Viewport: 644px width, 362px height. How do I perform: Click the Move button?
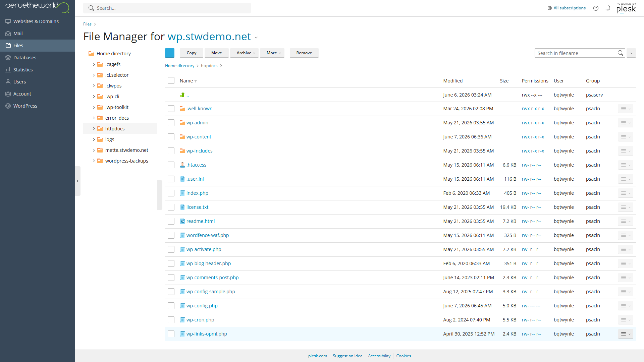[x=217, y=53]
